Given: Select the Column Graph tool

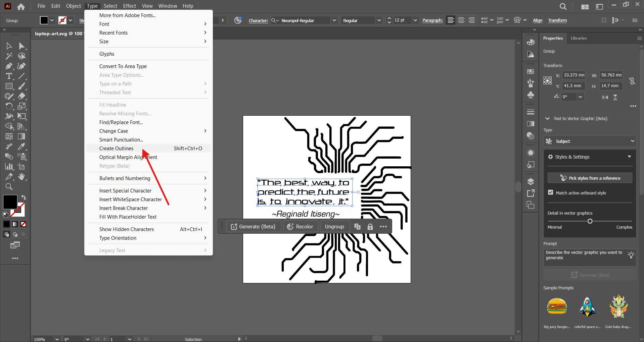Looking at the screenshot, I should click(x=9, y=167).
